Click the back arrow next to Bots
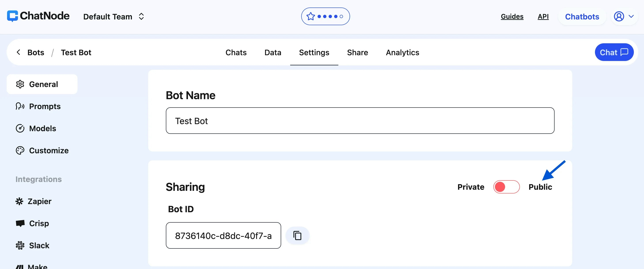This screenshot has width=644, height=269. pos(19,52)
